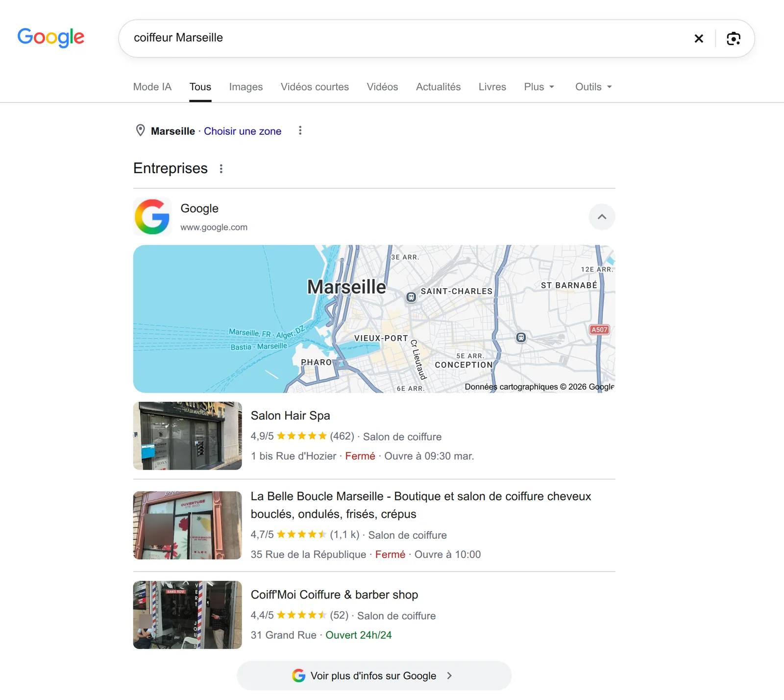Viewport: 784px width, 700px height.
Task: Click the Ouvre à 09:30 mar. text
Action: coord(429,456)
